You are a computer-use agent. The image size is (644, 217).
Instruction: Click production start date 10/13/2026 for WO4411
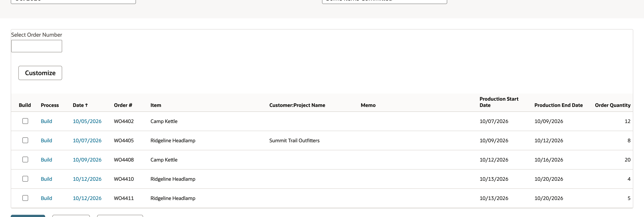pos(494,198)
